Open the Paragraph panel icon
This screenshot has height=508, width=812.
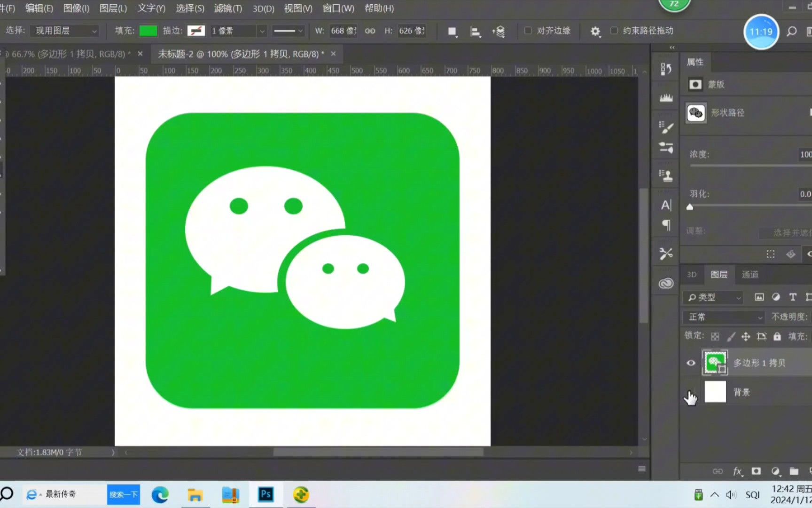[666, 225]
